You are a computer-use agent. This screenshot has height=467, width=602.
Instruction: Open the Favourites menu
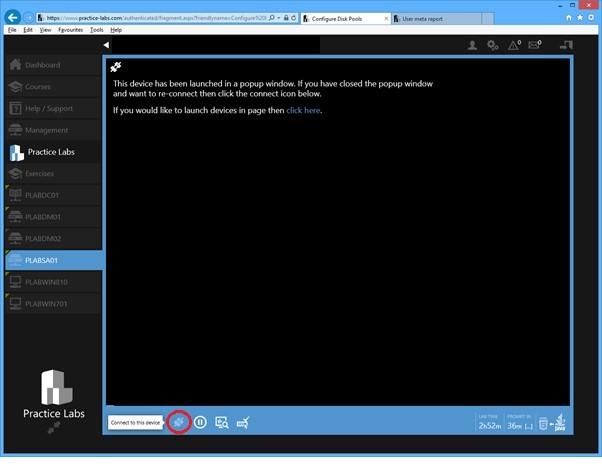pyautogui.click(x=72, y=30)
